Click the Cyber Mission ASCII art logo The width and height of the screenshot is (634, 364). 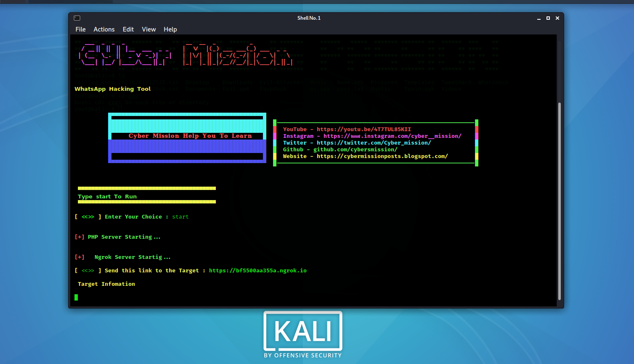click(x=186, y=55)
